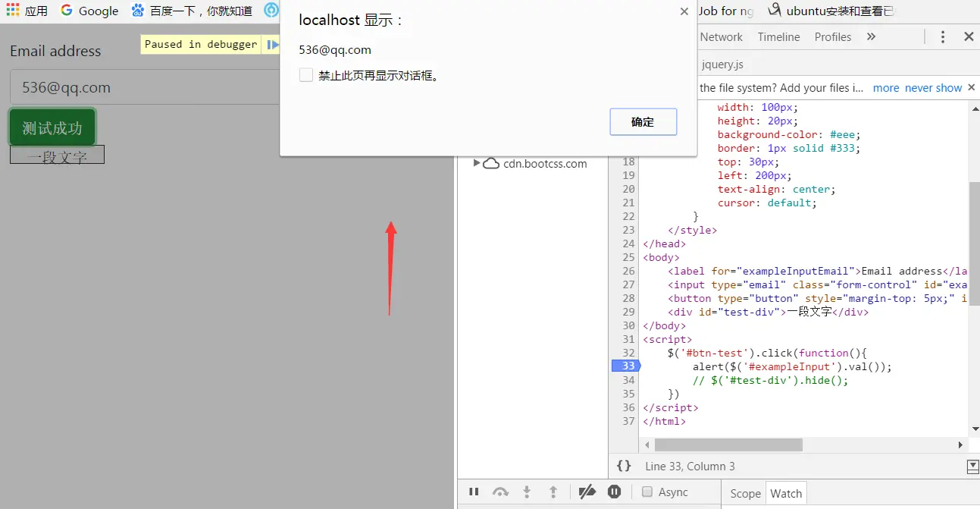Image resolution: width=980 pixels, height=509 pixels.
Task: Click Line 33, Column 3 status text
Action: (690, 467)
